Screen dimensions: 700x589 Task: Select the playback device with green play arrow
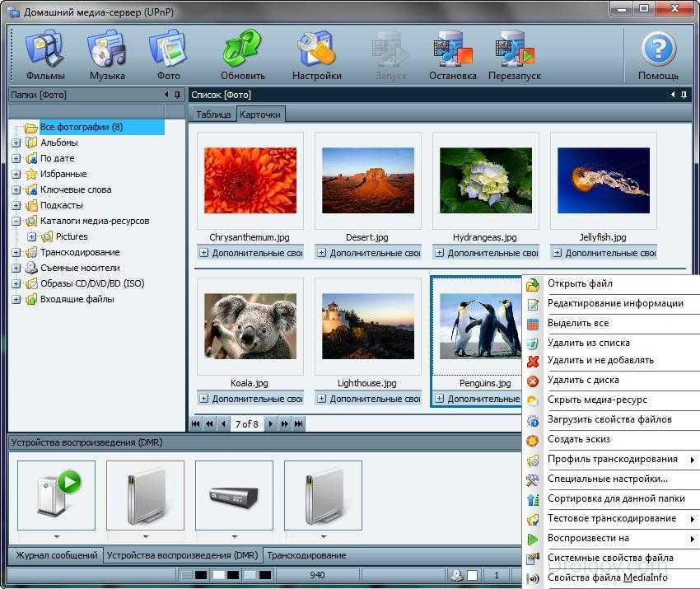click(56, 494)
